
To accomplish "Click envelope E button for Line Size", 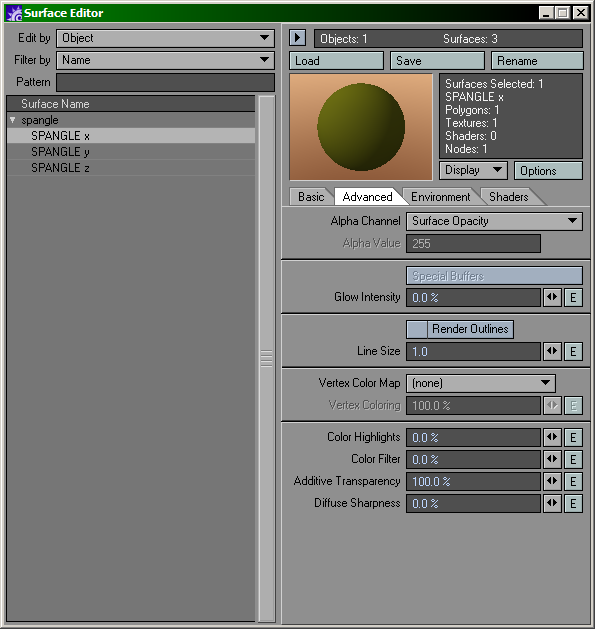I will point(573,351).
